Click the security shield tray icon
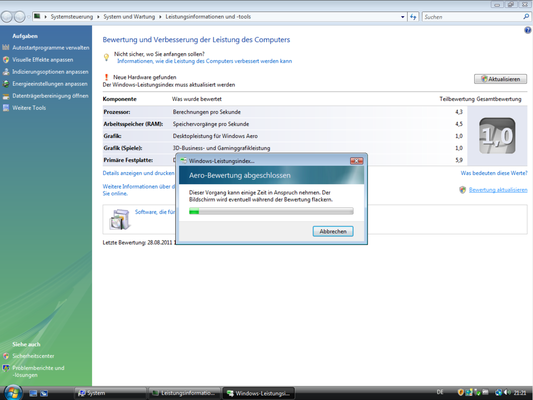This screenshot has height=400, width=533. [461, 393]
